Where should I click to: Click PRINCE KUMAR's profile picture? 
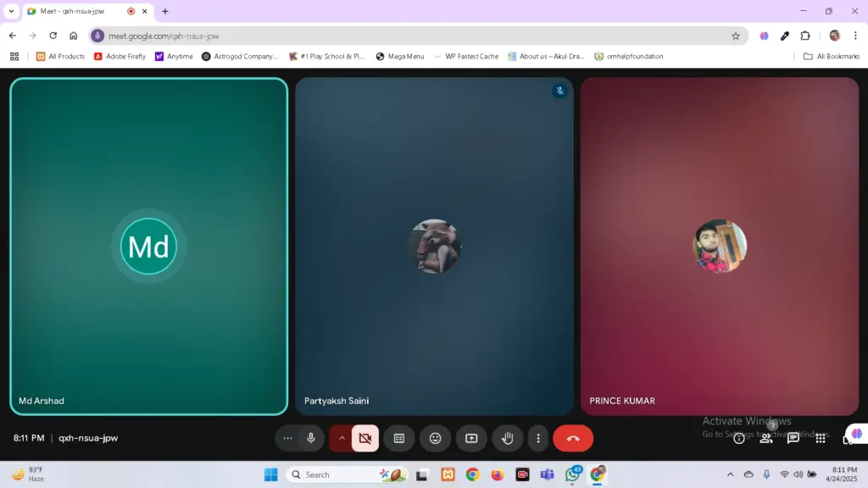[720, 247]
